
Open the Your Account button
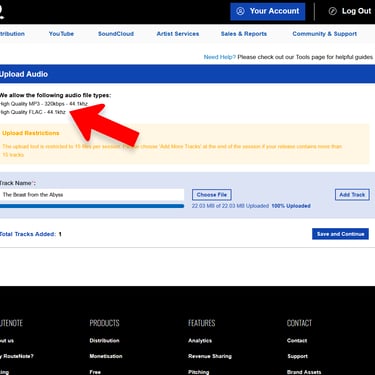click(x=268, y=11)
